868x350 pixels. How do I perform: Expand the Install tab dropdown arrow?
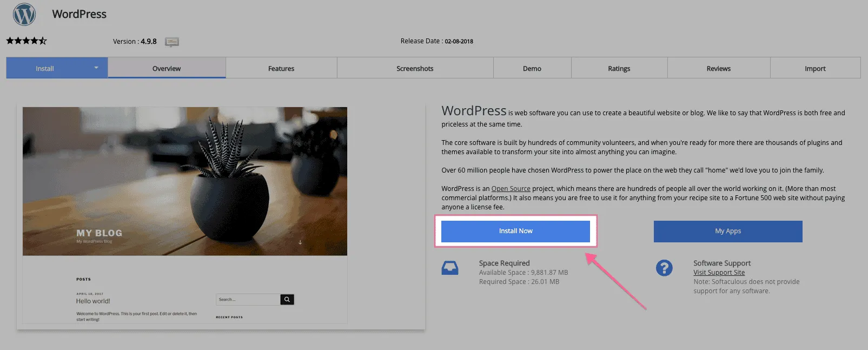[x=96, y=68]
